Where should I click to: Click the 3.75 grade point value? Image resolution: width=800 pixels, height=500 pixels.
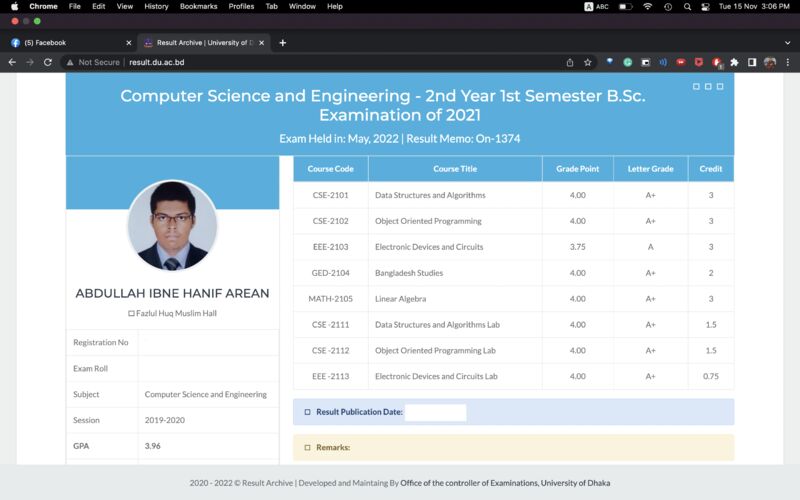click(578, 247)
